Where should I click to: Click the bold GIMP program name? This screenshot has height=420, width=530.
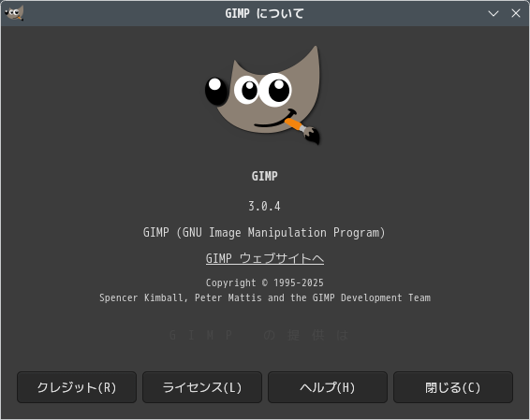point(265,176)
